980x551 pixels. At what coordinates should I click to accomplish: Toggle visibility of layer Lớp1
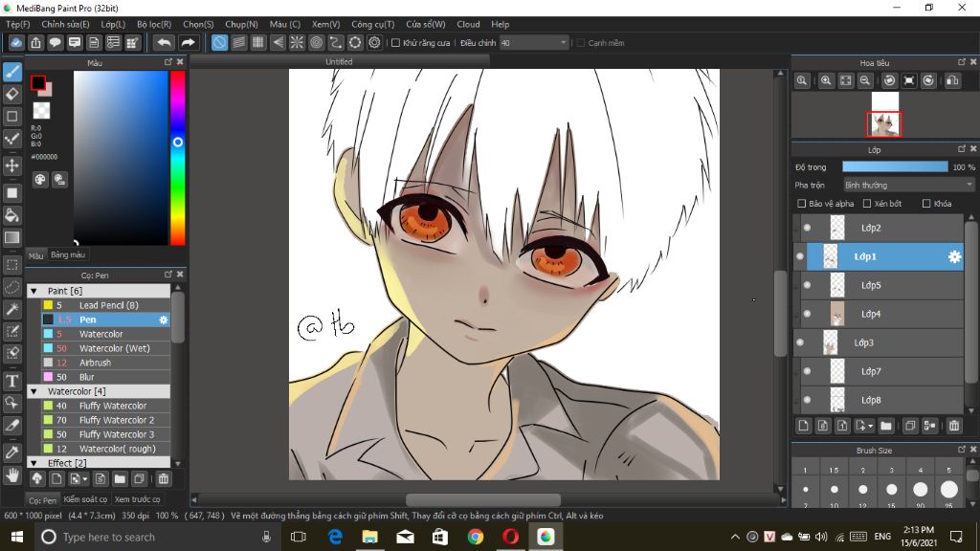click(800, 256)
